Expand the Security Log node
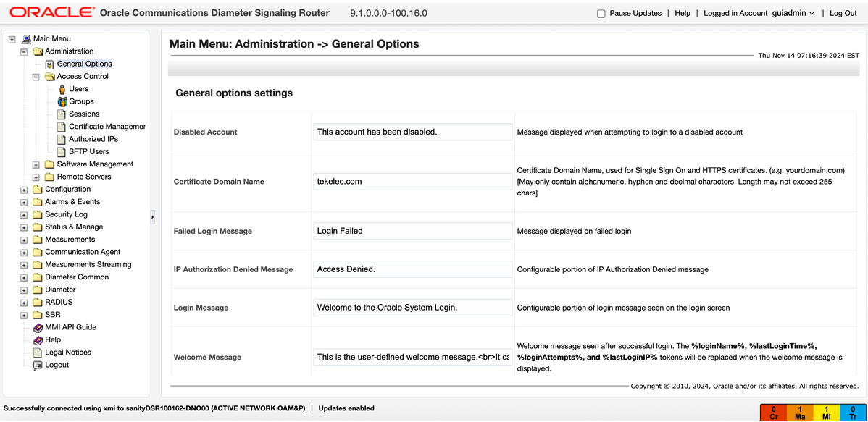The image size is (868, 422). 24,215
